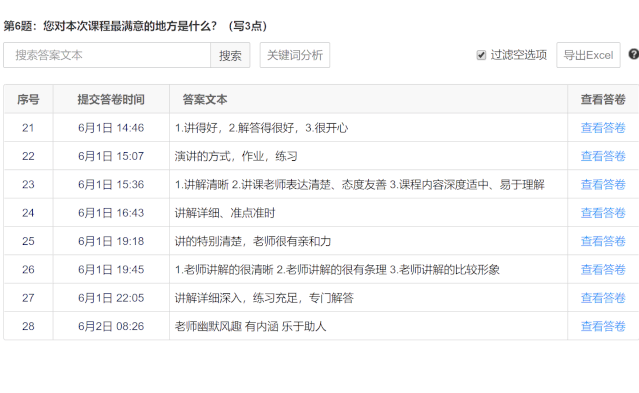This screenshot has width=639, height=393.
Task: Click serial number 24 cell
Action: pos(28,213)
